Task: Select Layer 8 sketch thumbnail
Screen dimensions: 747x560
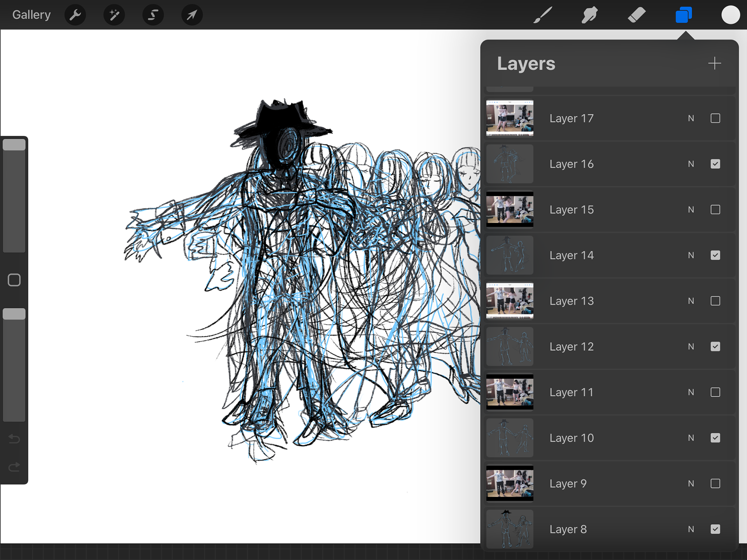Action: pyautogui.click(x=510, y=529)
